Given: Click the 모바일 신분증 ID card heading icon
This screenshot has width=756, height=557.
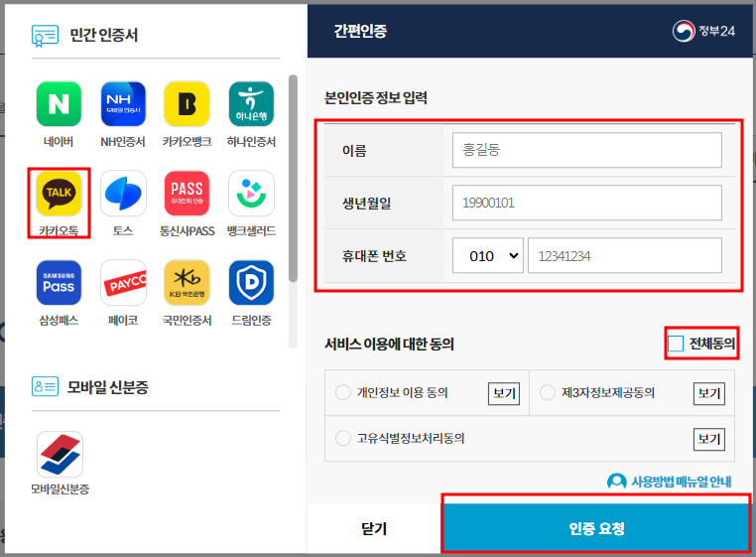Looking at the screenshot, I should point(45,386).
